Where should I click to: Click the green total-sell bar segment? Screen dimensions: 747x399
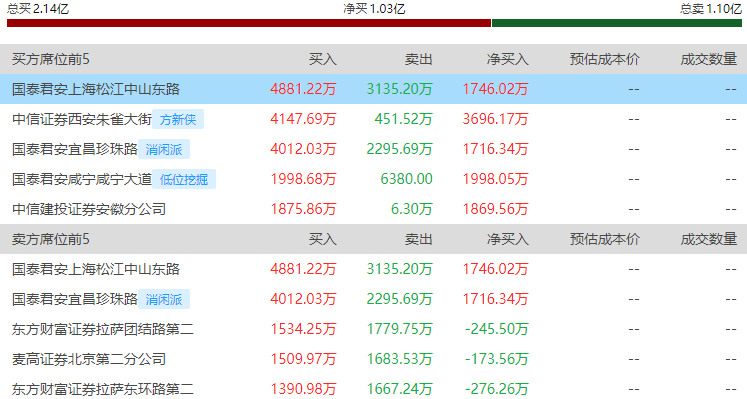point(617,23)
